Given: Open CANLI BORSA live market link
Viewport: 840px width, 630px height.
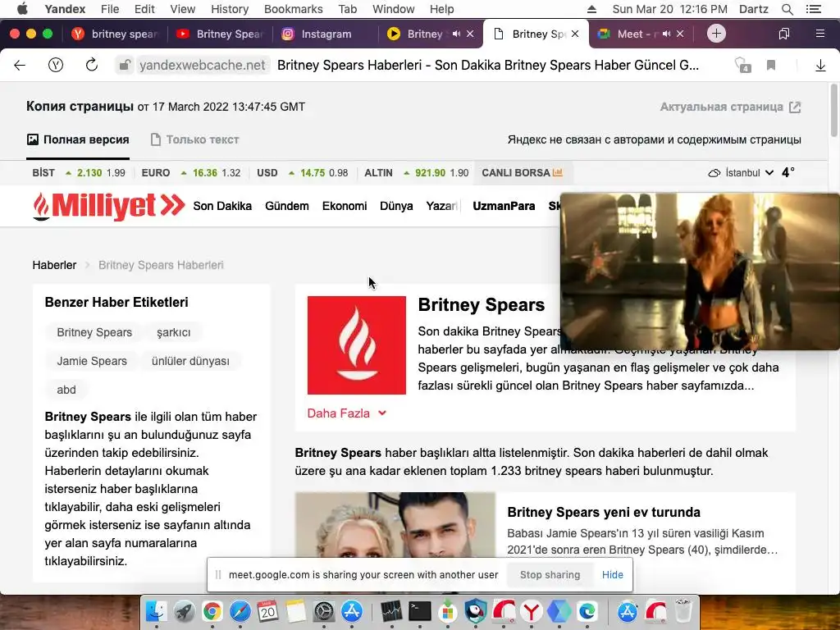Looking at the screenshot, I should [522, 173].
